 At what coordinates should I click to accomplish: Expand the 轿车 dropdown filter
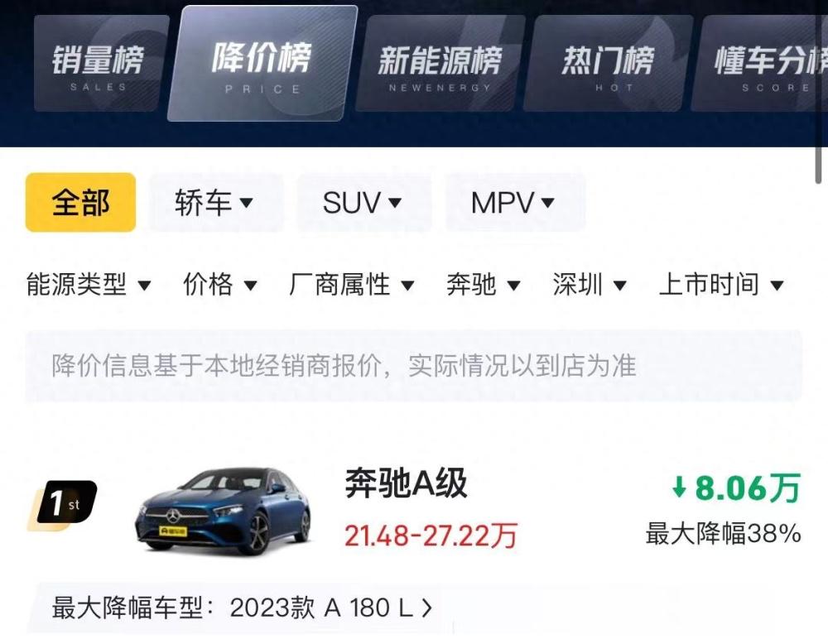[x=215, y=202]
